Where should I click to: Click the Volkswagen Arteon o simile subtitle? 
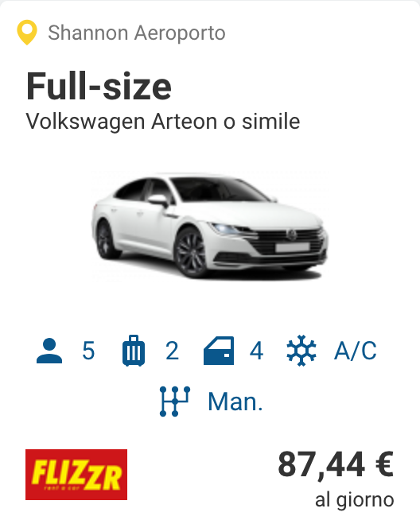point(163,122)
